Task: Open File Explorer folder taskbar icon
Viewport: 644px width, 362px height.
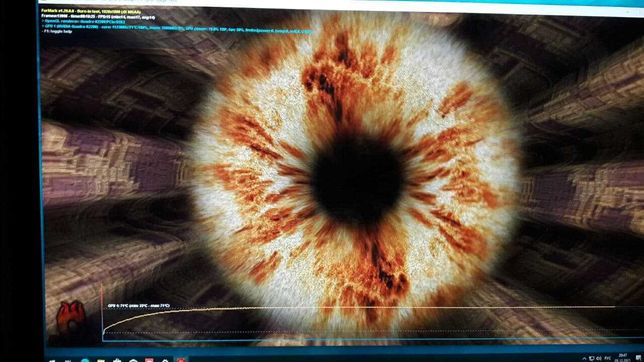Action: [x=101, y=360]
